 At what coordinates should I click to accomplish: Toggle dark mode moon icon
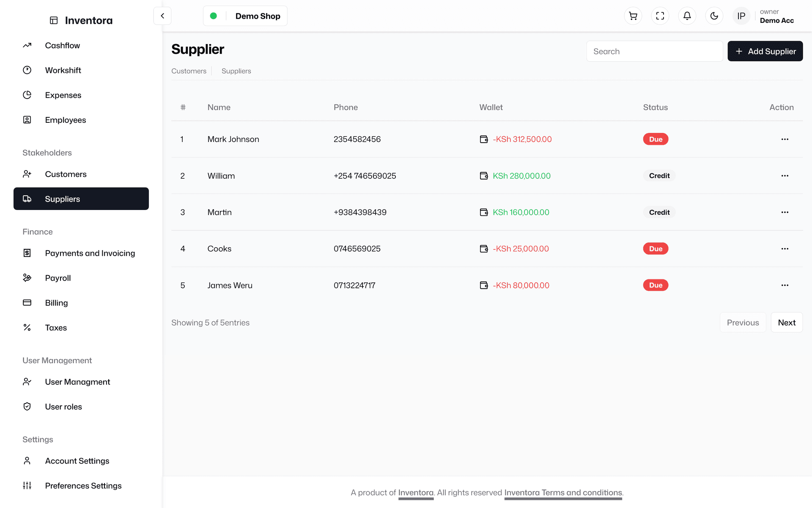714,16
